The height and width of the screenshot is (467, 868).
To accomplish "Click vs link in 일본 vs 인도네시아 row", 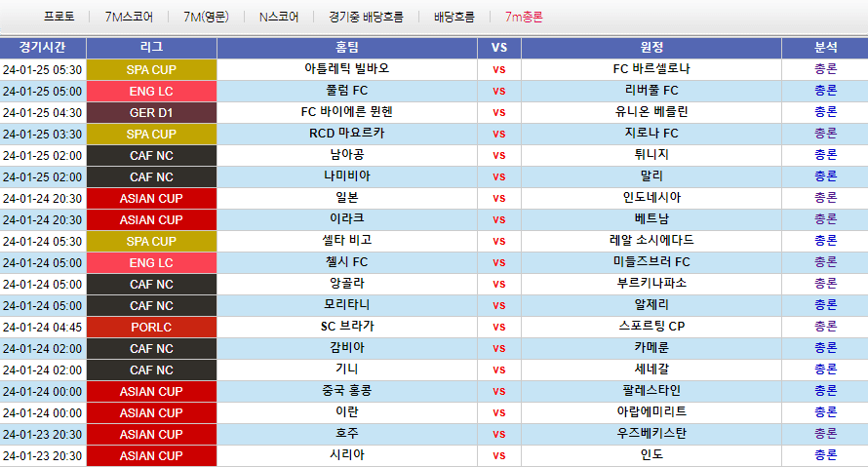I will (x=498, y=198).
